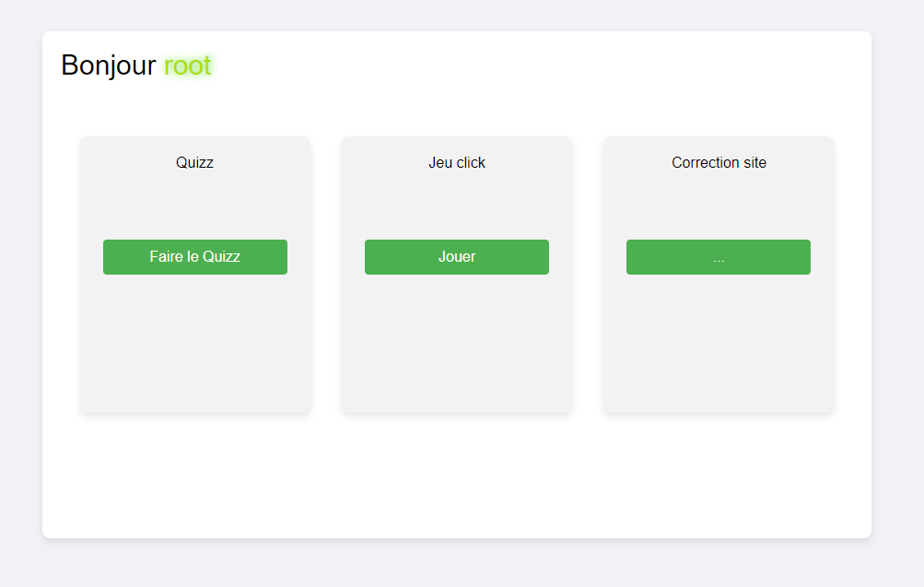The width and height of the screenshot is (924, 587).
Task: Click the gap between Quizz and Jeu click cards
Action: tap(326, 275)
